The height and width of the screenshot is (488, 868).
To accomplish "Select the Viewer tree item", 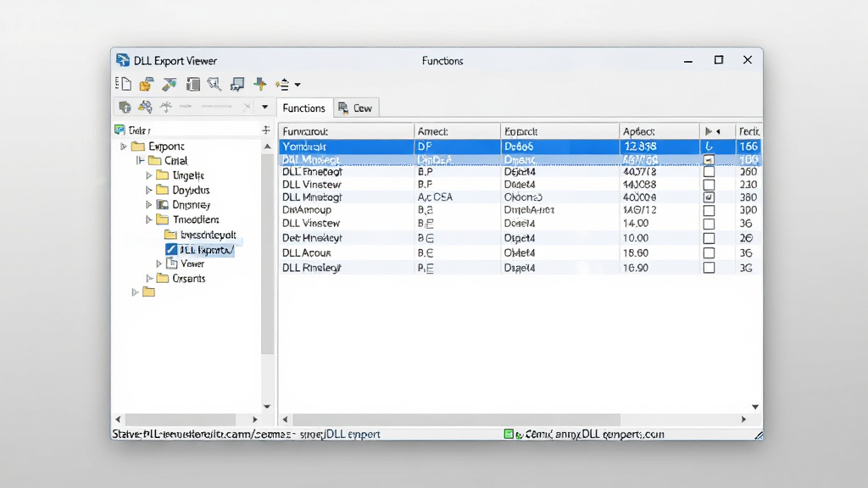I will tap(186, 264).
